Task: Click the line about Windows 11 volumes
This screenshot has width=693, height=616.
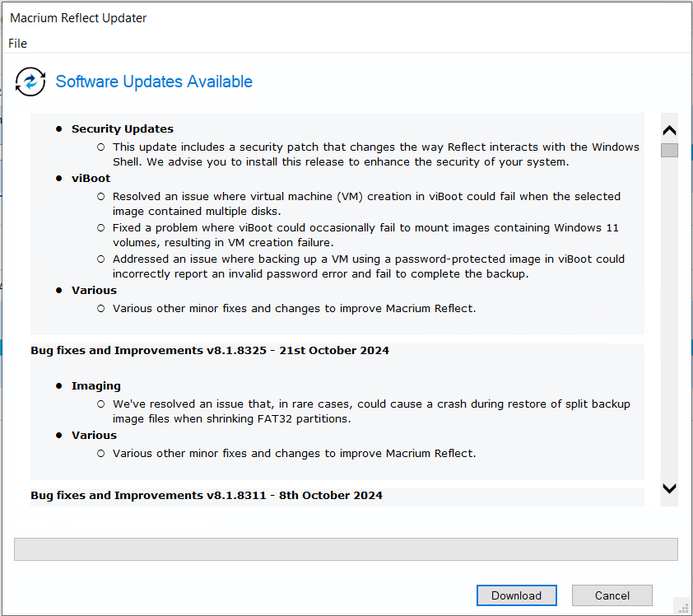Action: (x=365, y=235)
